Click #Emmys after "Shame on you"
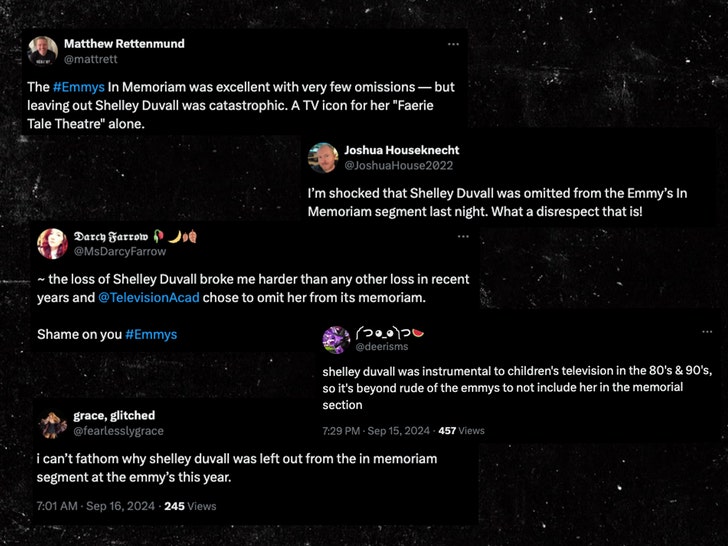 click(151, 334)
